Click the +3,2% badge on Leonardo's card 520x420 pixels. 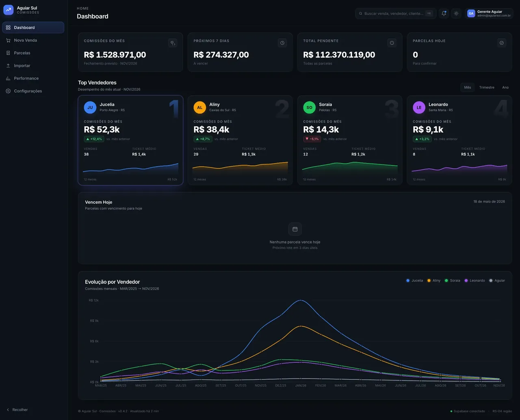(x=422, y=139)
